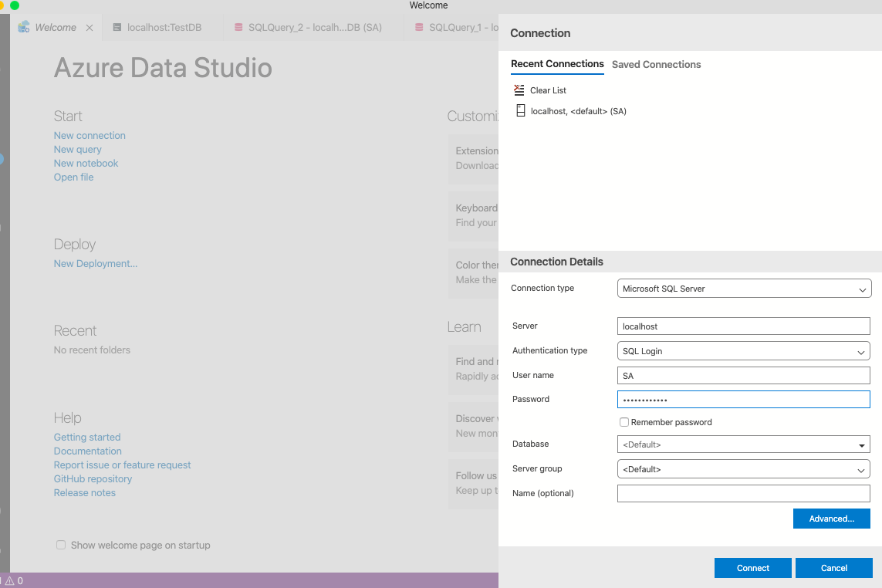Open the Database dropdown list
This screenshot has width=882, height=588.
tap(744, 444)
